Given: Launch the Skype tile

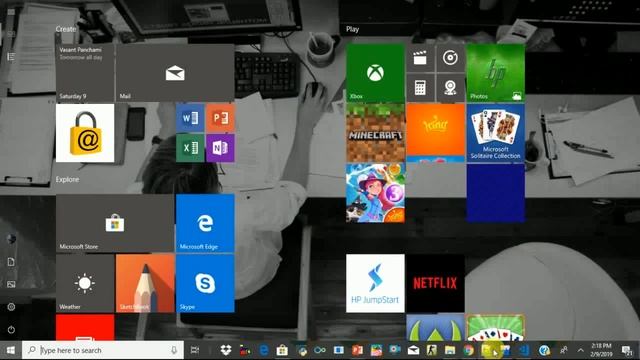Looking at the screenshot, I should (205, 283).
